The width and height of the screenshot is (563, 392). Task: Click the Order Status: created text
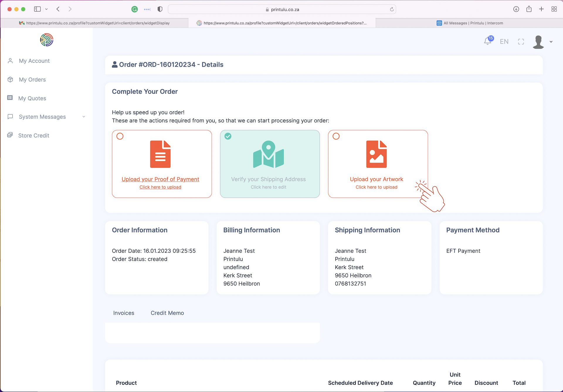tap(140, 259)
